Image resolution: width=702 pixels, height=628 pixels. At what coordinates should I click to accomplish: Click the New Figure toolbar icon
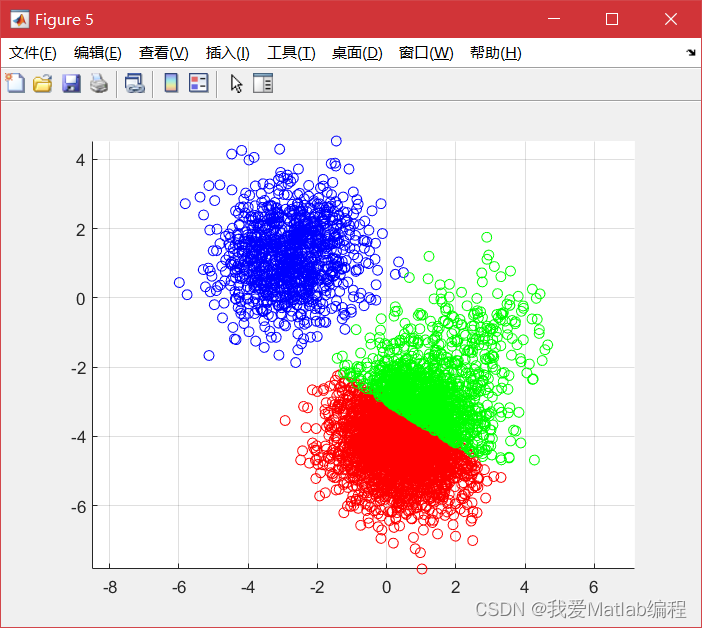point(15,83)
